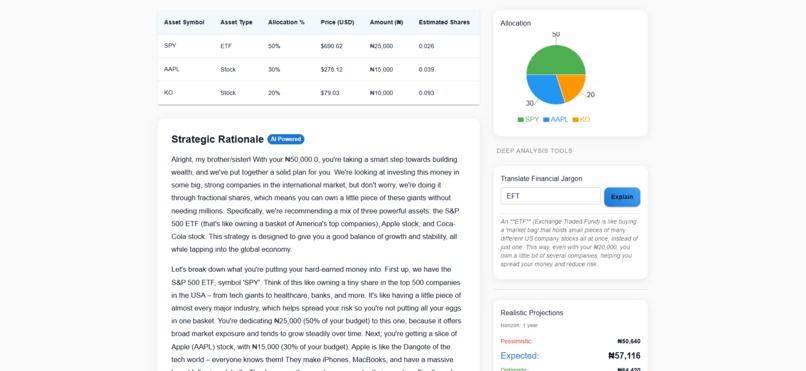Click the $690.62 price cell
Screen dimensions: 806x371
pyautogui.click(x=332, y=46)
